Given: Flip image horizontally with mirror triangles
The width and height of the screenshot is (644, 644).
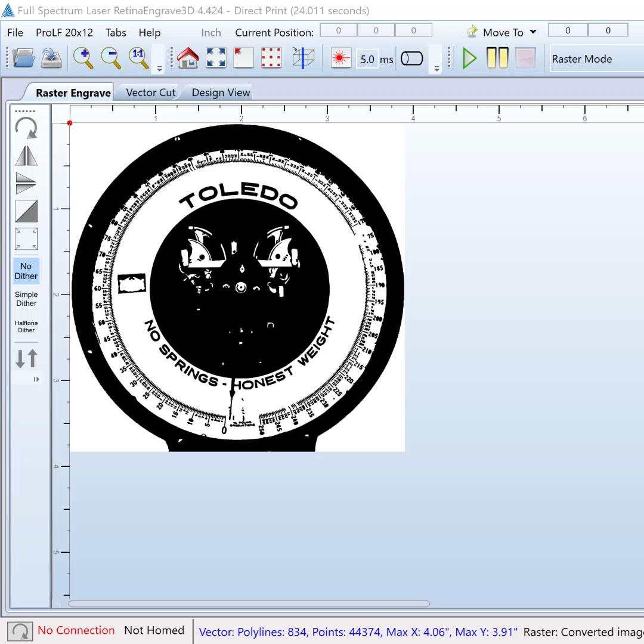Looking at the screenshot, I should pos(26,156).
